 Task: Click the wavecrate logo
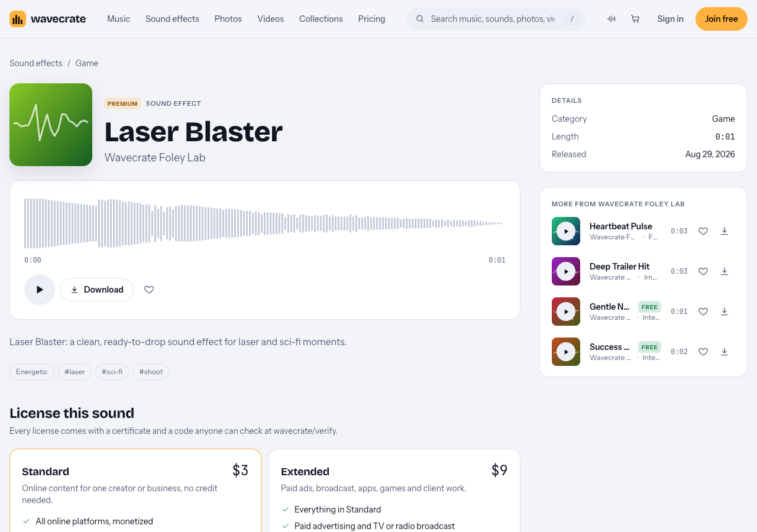click(x=47, y=19)
